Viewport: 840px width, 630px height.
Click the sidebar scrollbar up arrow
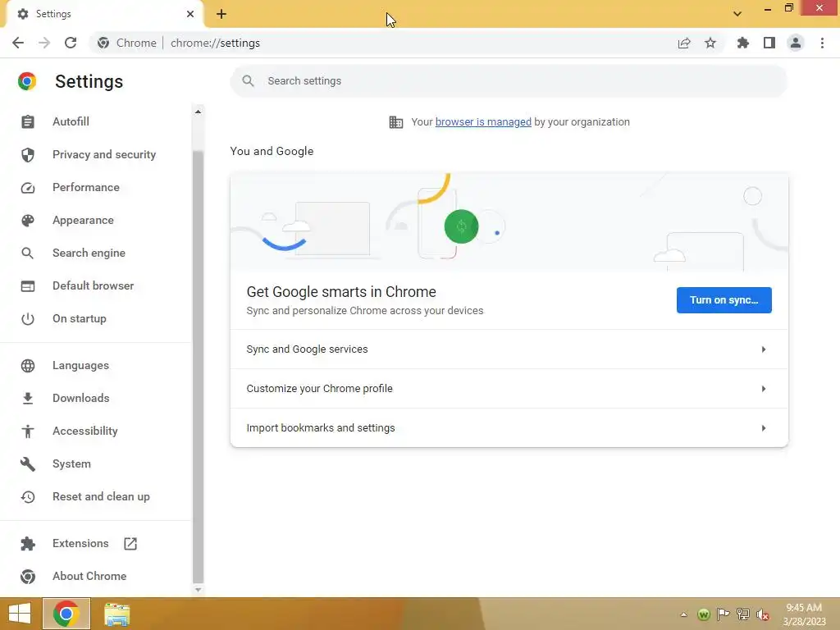(x=199, y=112)
